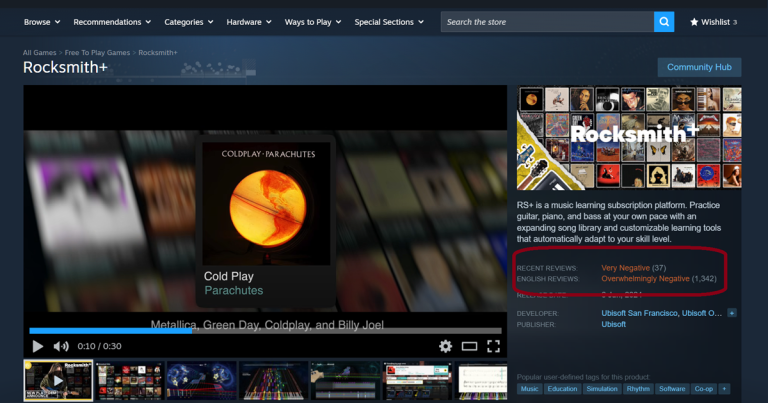Select the album covers grid screenshot thumbnail
The image size is (768, 403).
click(130, 380)
